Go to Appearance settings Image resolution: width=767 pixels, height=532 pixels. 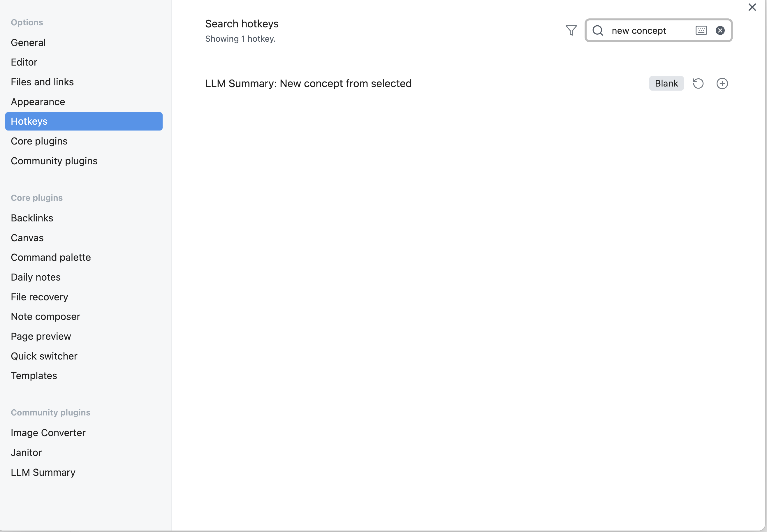(x=38, y=102)
